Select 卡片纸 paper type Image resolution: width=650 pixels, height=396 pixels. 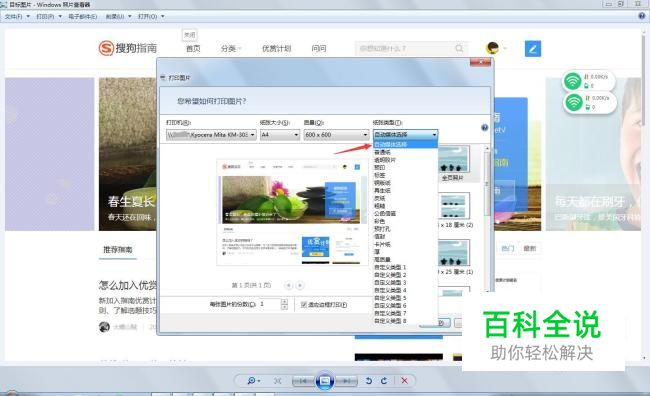(405, 244)
